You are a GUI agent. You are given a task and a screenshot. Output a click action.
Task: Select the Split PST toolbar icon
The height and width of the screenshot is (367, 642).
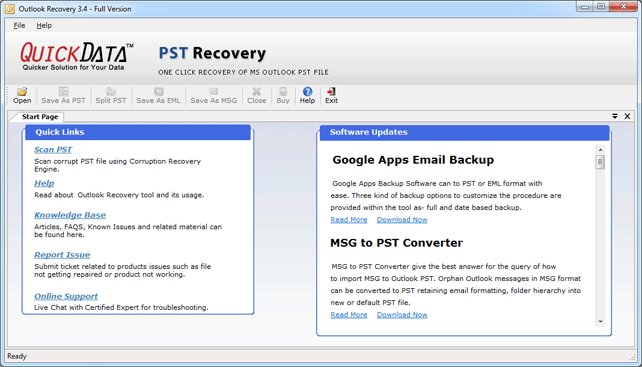coord(111,95)
